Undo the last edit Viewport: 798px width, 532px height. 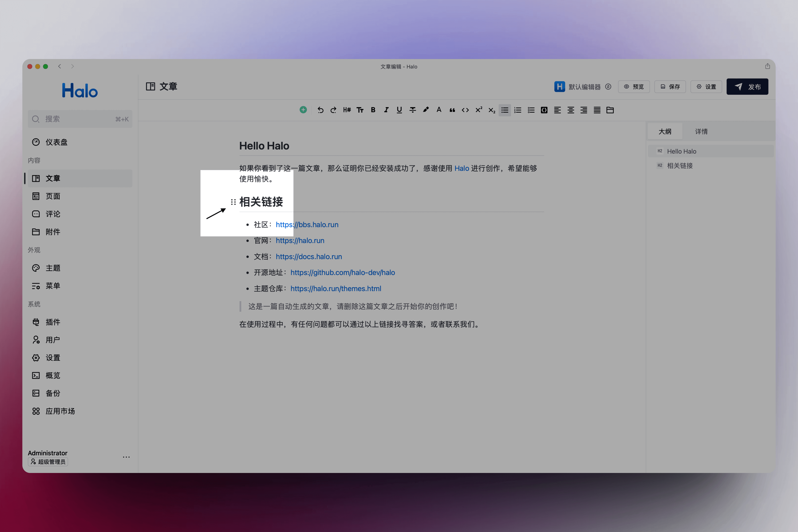click(x=320, y=110)
